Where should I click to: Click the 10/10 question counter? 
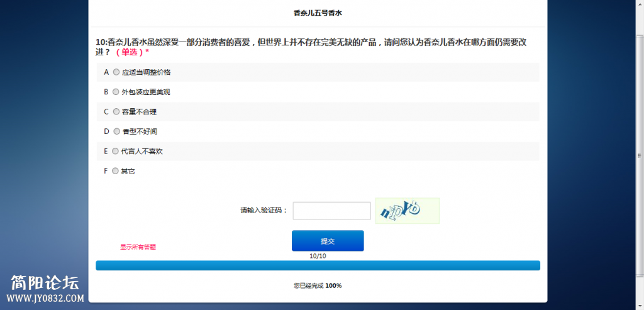click(318, 256)
